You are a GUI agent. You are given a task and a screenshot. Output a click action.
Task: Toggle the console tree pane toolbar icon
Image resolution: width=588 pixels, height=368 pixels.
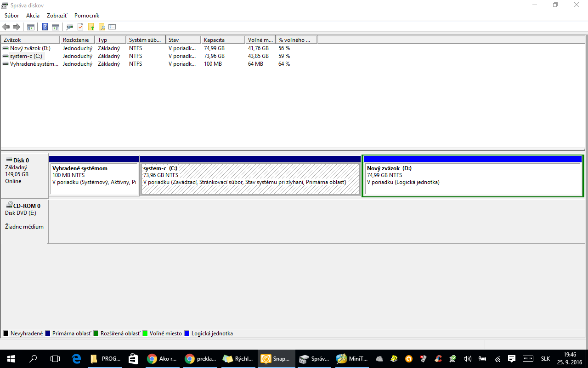tap(31, 27)
